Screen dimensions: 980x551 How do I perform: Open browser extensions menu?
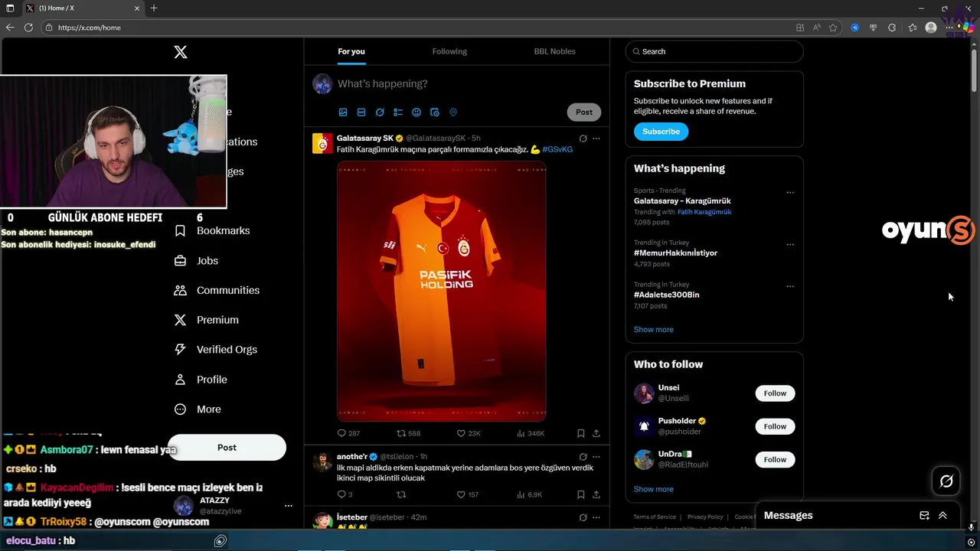coord(892,28)
